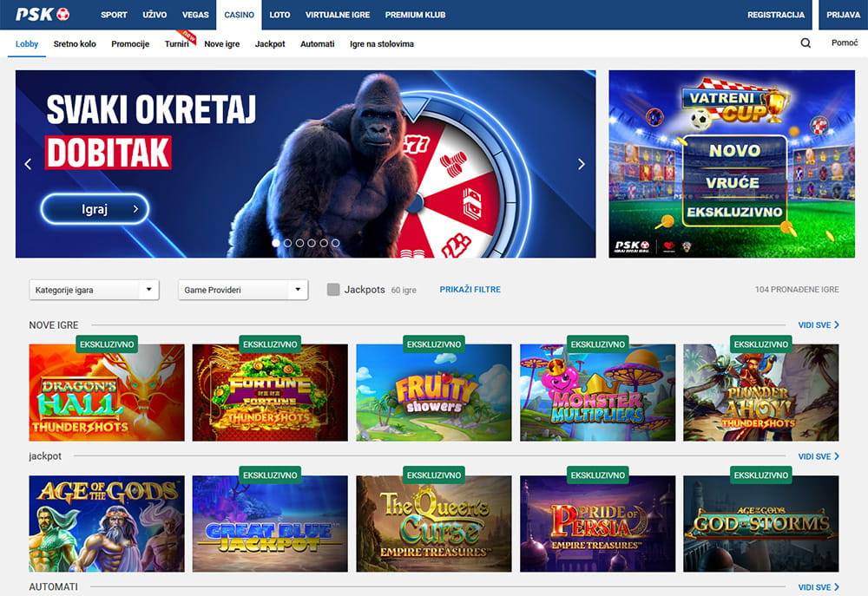Open Dragon's Hall Thundershots game

pyautogui.click(x=107, y=392)
